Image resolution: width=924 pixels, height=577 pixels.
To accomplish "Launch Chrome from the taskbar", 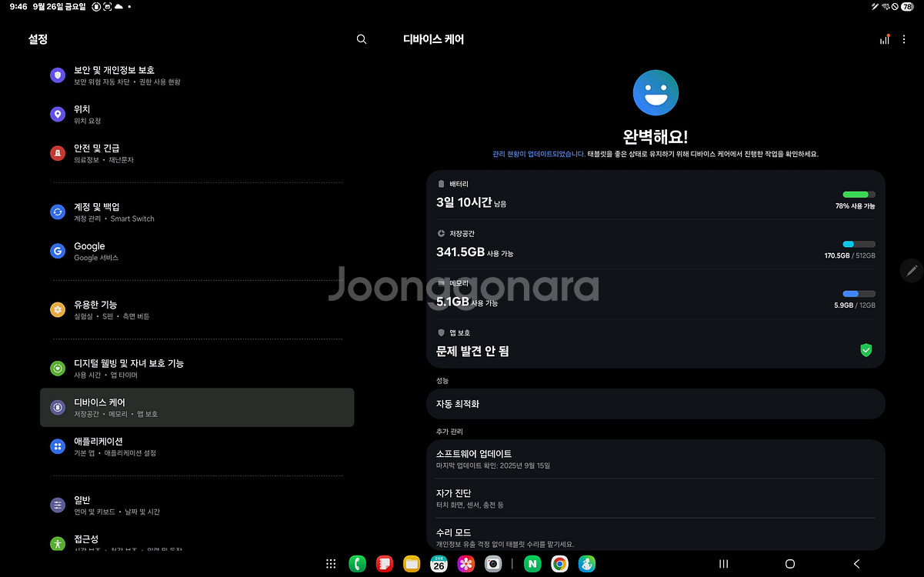I will (559, 564).
